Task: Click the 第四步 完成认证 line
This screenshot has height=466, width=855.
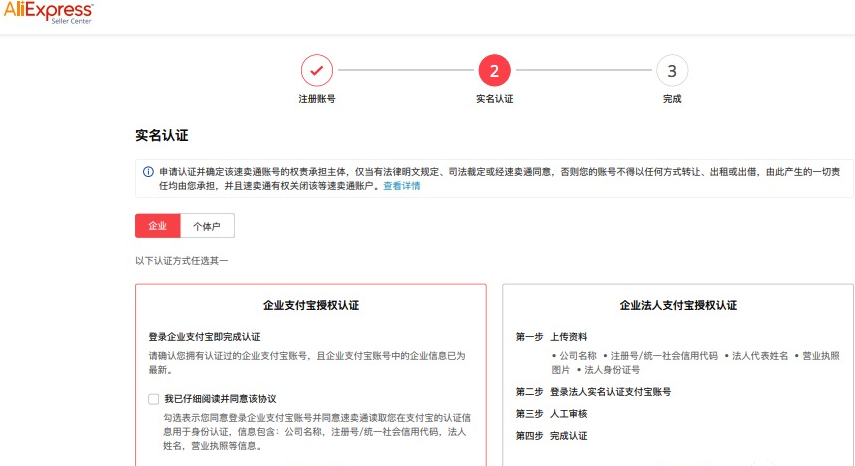Action: tap(551, 435)
